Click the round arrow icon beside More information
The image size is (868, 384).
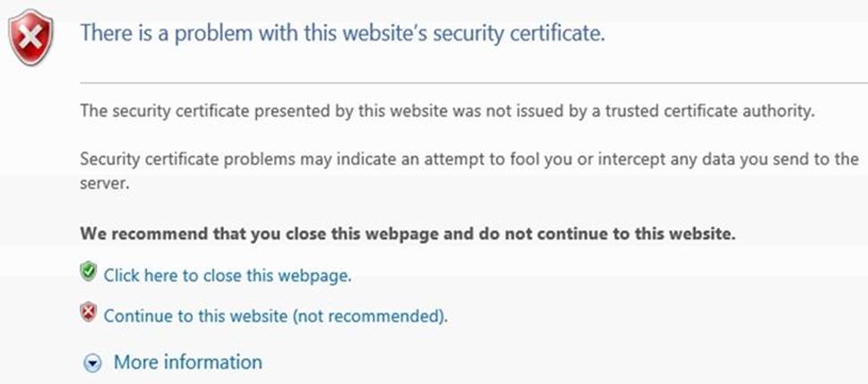pyautogui.click(x=92, y=364)
